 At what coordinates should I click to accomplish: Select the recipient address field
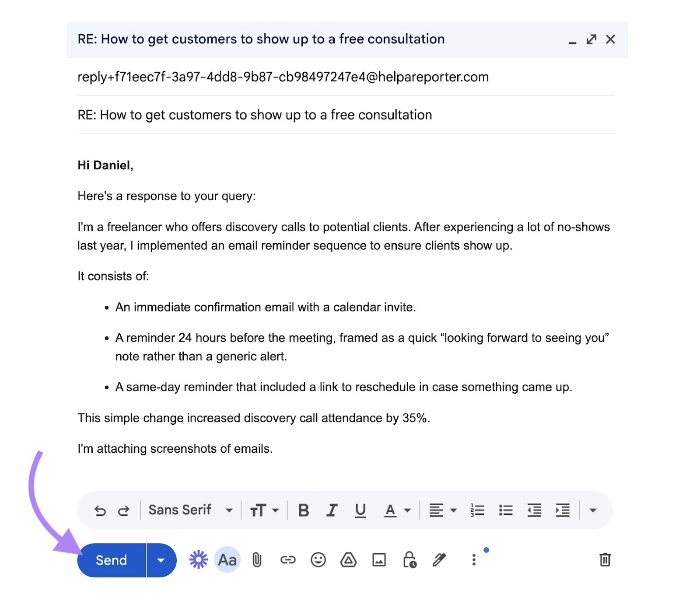pyautogui.click(x=282, y=77)
